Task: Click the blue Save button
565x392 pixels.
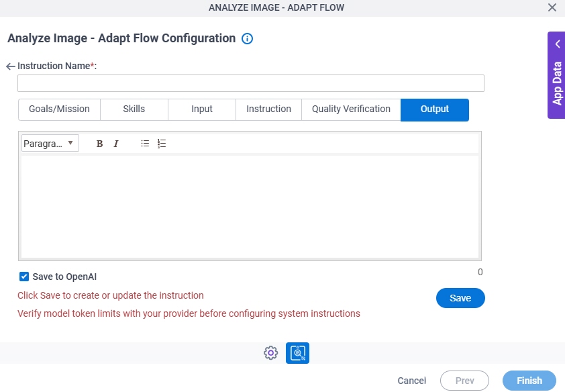Action: (460, 298)
